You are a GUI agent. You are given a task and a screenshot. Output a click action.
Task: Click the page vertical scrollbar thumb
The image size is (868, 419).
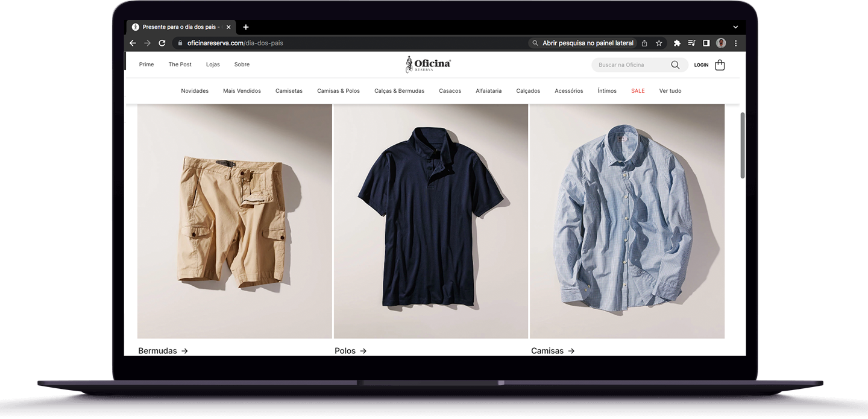tap(743, 145)
